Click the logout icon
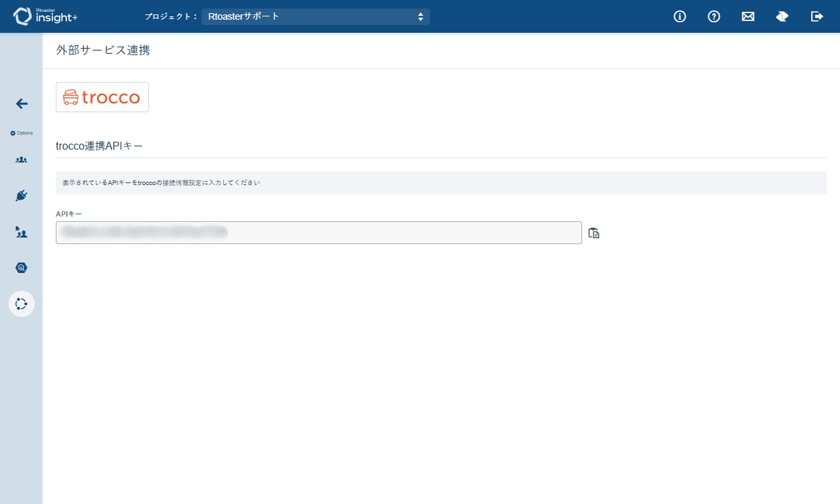This screenshot has width=840, height=504. [817, 16]
